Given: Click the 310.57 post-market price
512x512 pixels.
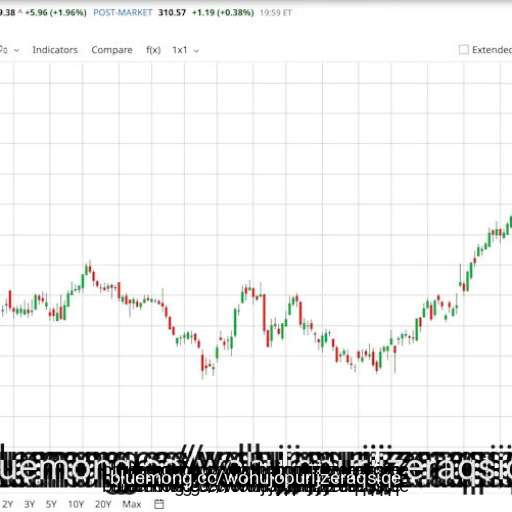Looking at the screenshot, I should point(172,13).
